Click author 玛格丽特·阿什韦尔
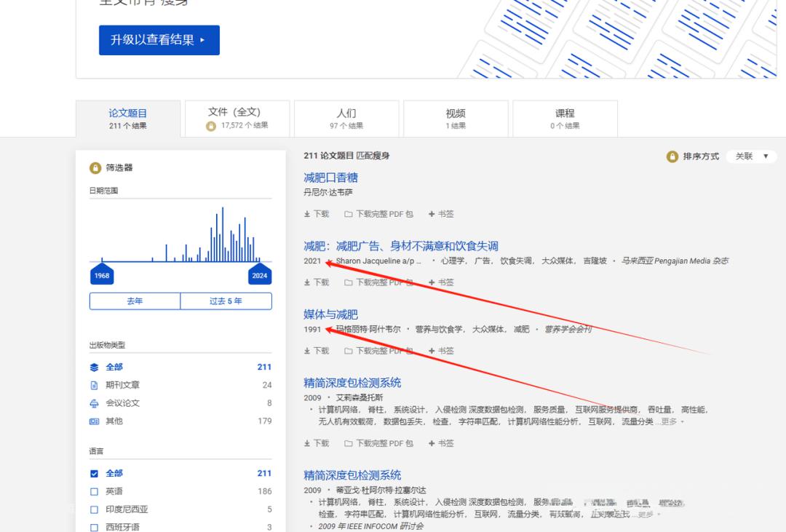Viewport: 786px width, 532px height. 368,330
